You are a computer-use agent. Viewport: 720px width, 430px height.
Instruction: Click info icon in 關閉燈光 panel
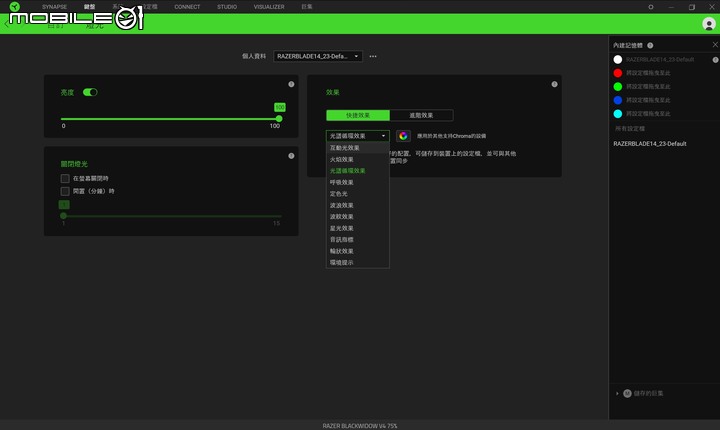(291, 156)
